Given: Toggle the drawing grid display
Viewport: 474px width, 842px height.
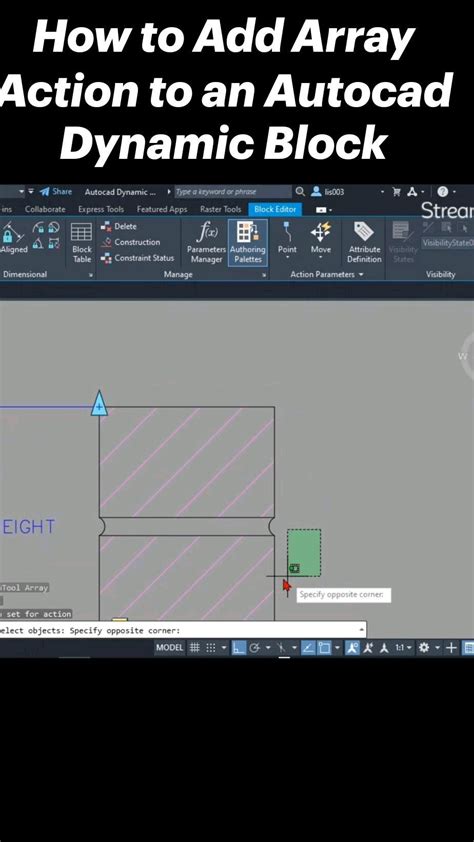Looking at the screenshot, I should [194, 648].
